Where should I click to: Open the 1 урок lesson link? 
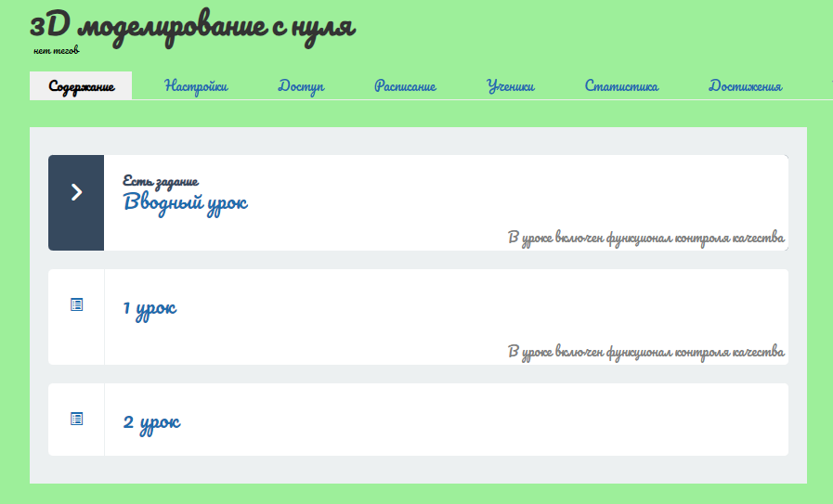pos(150,308)
